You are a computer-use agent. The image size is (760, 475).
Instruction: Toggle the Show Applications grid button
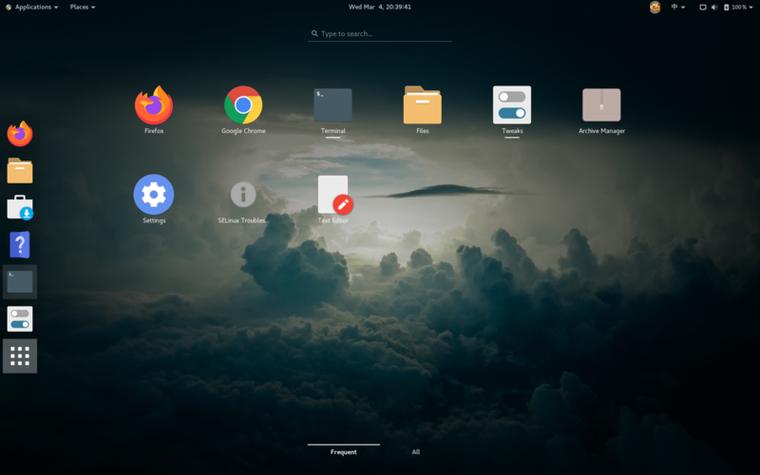tap(20, 356)
